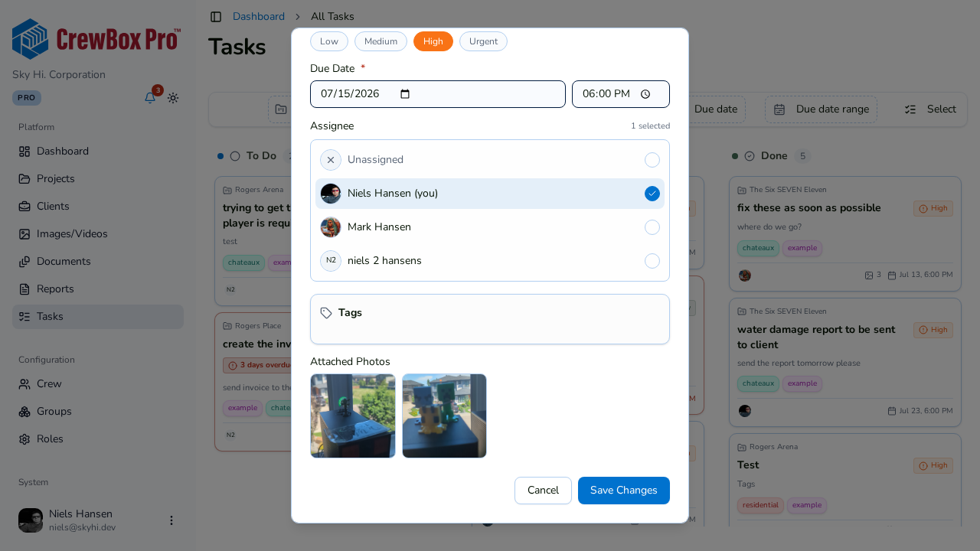Deselect the Niels Hansen (you) checkmark
The image size is (980, 551).
click(652, 194)
